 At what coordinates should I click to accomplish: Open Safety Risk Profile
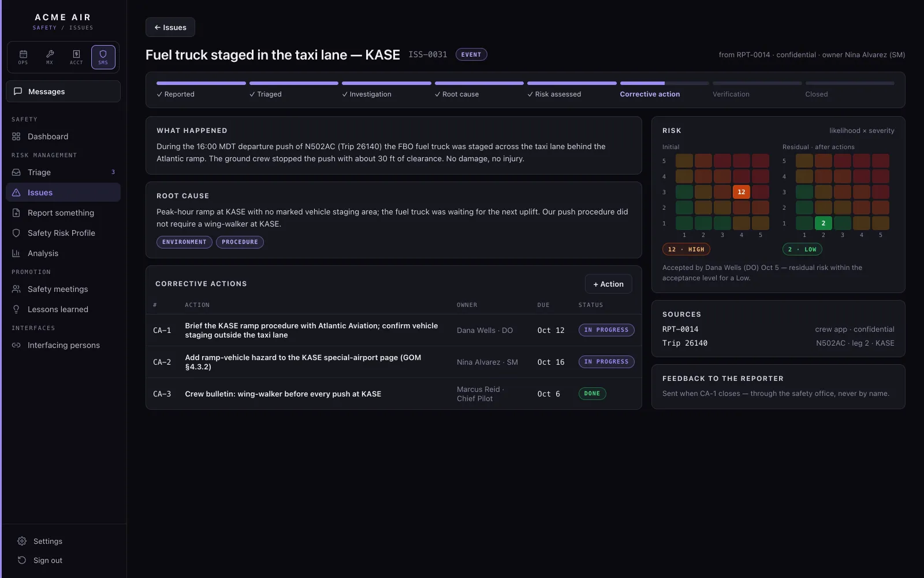coord(64,233)
